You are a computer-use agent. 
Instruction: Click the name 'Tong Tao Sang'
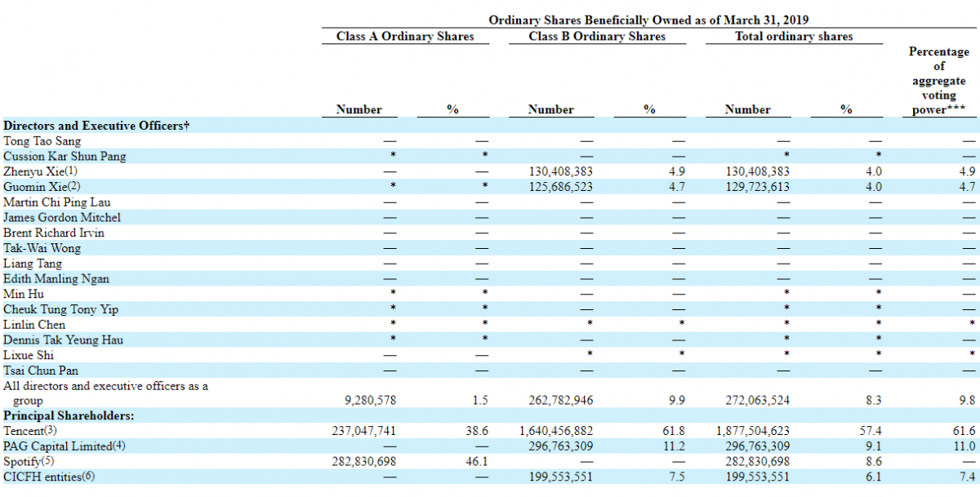42,141
